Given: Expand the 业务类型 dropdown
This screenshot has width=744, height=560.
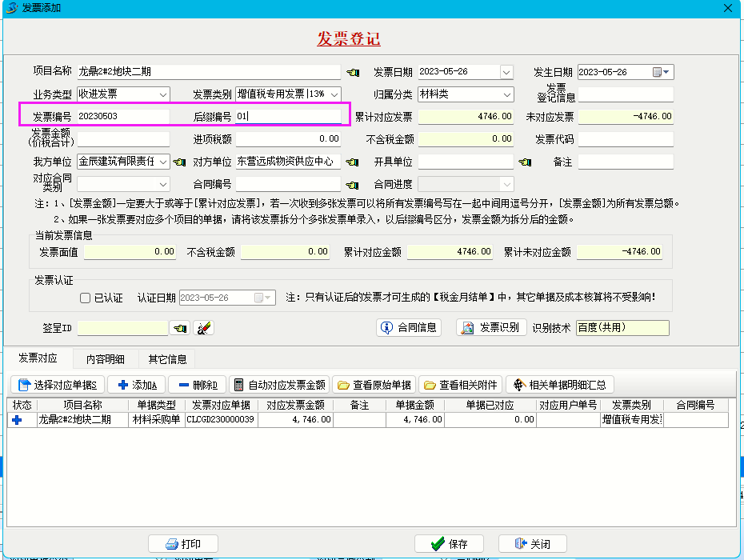Looking at the screenshot, I should [x=163, y=94].
